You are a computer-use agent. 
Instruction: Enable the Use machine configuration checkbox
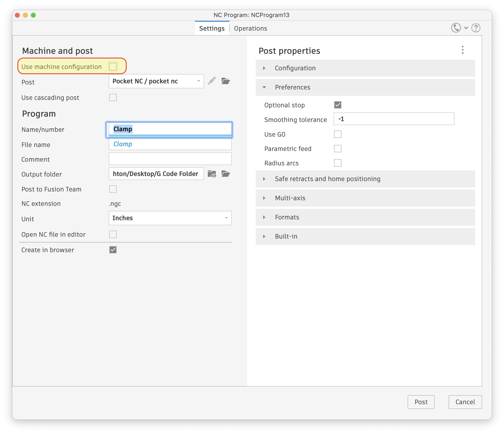pyautogui.click(x=113, y=67)
